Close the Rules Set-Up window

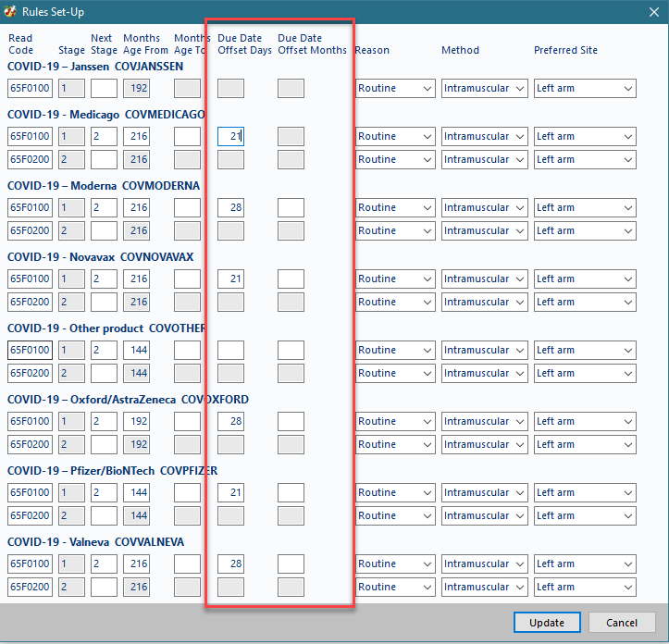pos(654,12)
